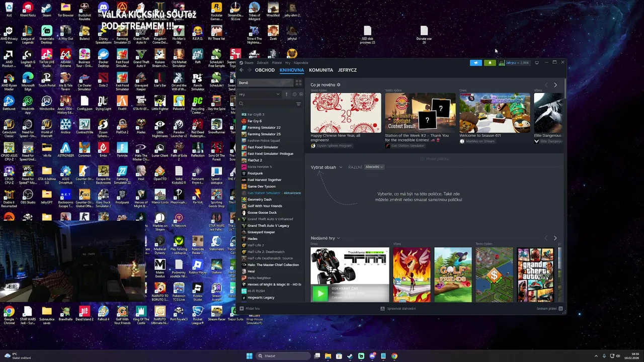Go forward with Steam's right arrow
The height and width of the screenshot is (362, 644).
click(x=249, y=70)
